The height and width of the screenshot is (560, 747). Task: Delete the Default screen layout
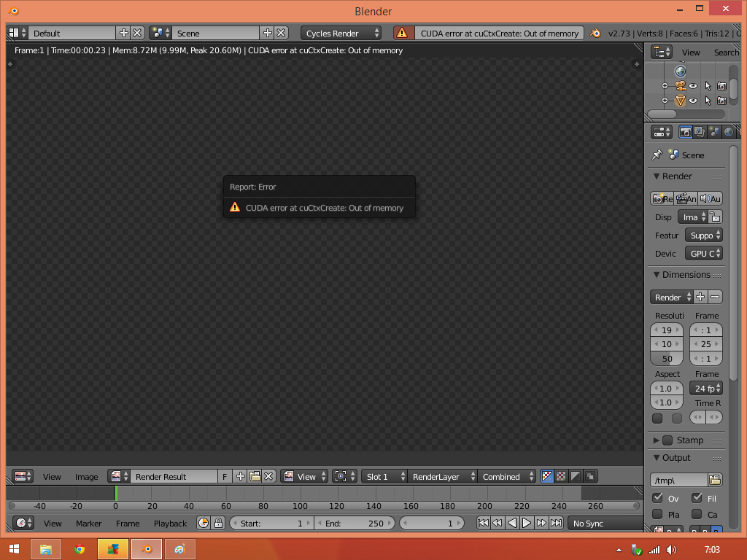point(137,33)
